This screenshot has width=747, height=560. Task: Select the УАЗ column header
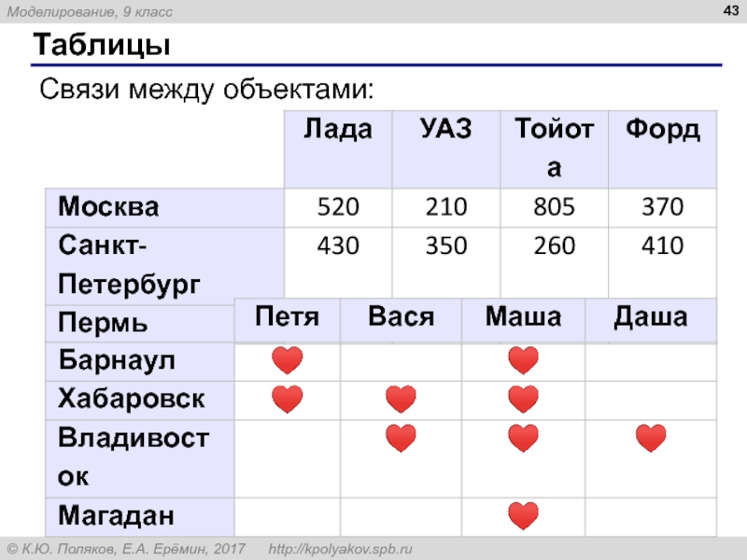pyautogui.click(x=444, y=131)
